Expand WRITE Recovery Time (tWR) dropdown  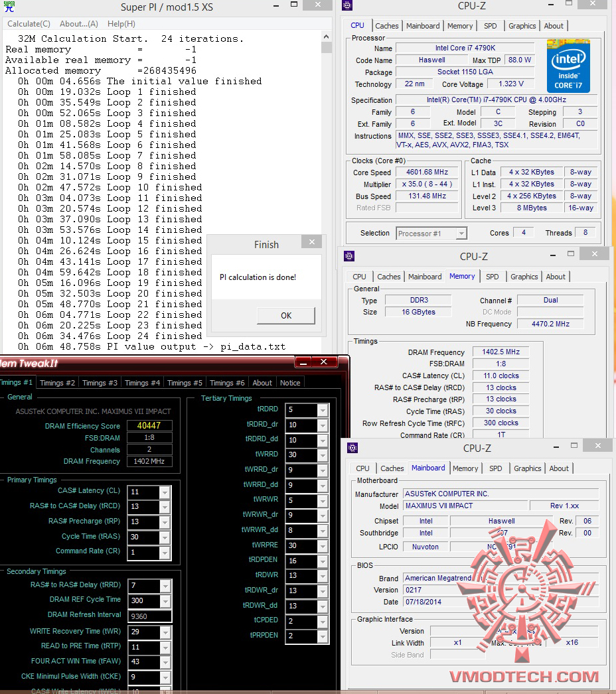coord(165,632)
